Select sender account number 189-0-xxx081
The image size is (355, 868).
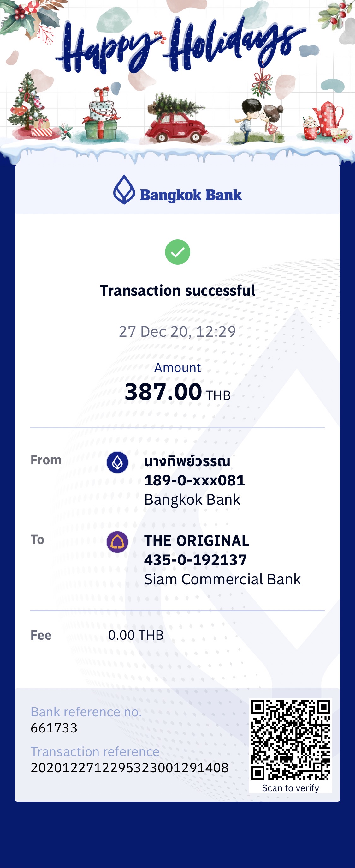(x=194, y=480)
